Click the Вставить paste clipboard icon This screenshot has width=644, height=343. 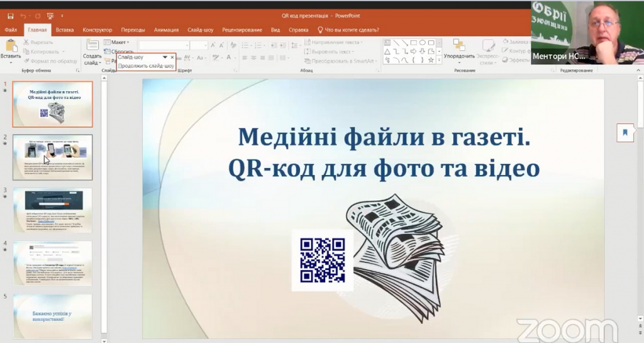pyautogui.click(x=10, y=46)
